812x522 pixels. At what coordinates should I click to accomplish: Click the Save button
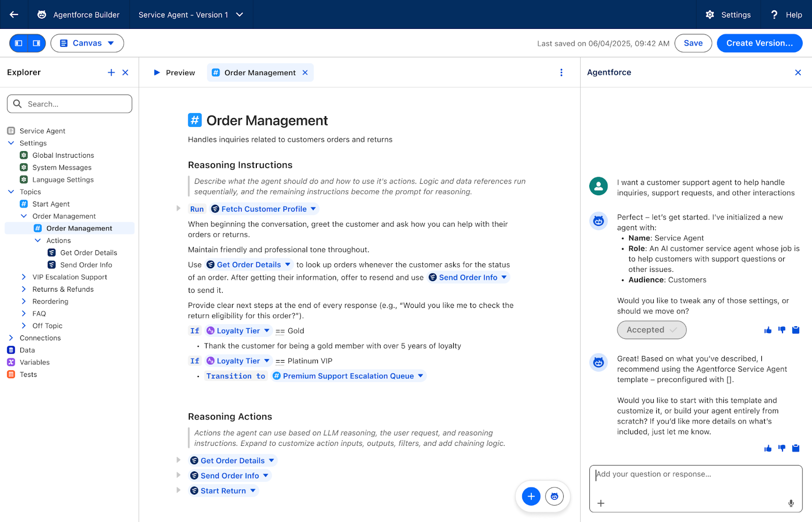coord(693,43)
